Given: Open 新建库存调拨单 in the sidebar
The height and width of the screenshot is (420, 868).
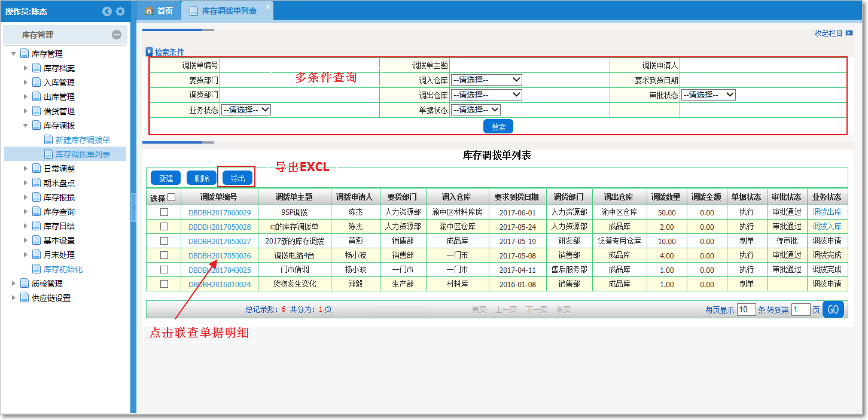Looking at the screenshot, I should point(83,140).
